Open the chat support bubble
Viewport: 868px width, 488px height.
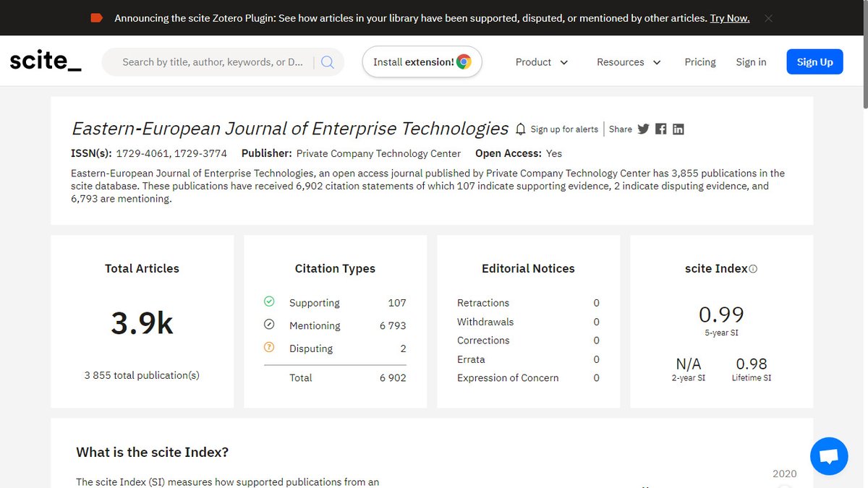pos(829,456)
